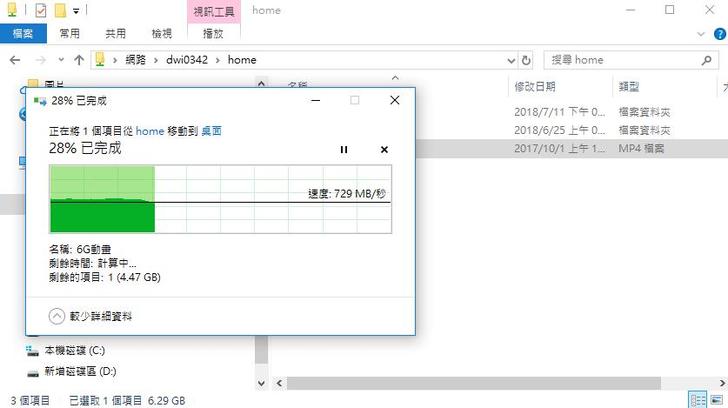Collapse details with 較少詳細資料
This screenshot has width=728, height=408.
point(91,317)
